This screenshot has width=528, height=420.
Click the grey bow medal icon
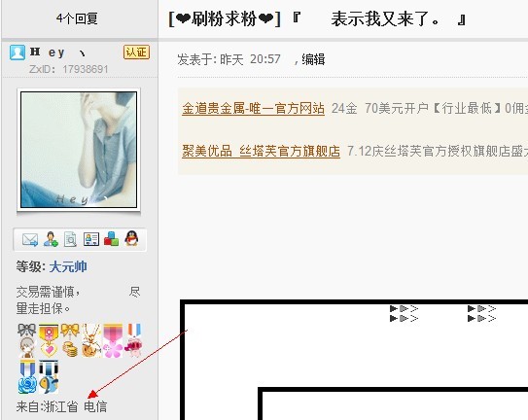point(27,340)
